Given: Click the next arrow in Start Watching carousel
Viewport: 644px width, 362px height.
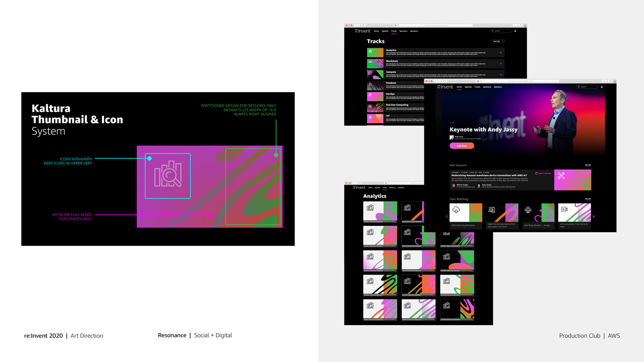Looking at the screenshot, I should (594, 217).
